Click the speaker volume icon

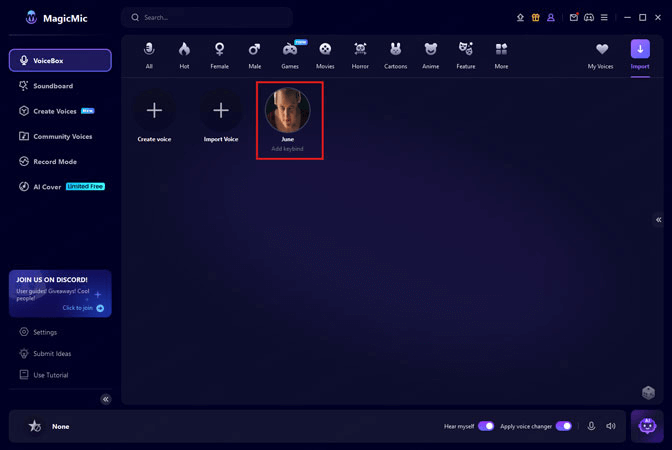click(x=611, y=426)
